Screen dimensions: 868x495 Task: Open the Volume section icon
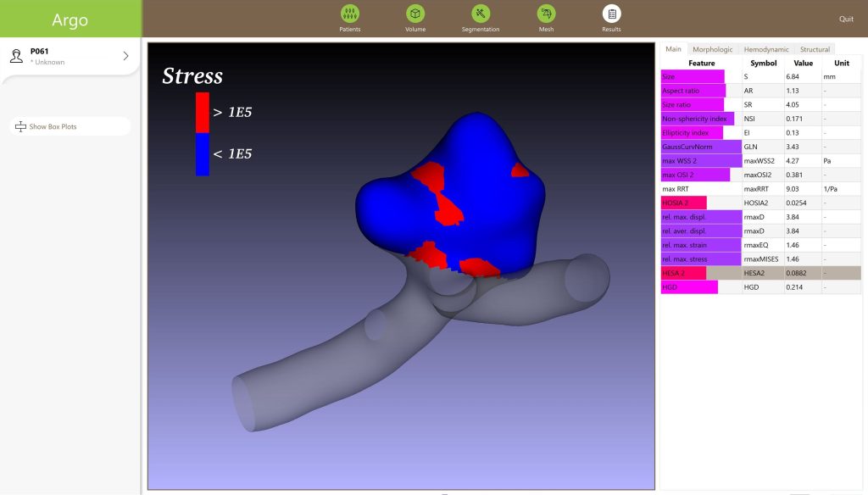[x=415, y=14]
